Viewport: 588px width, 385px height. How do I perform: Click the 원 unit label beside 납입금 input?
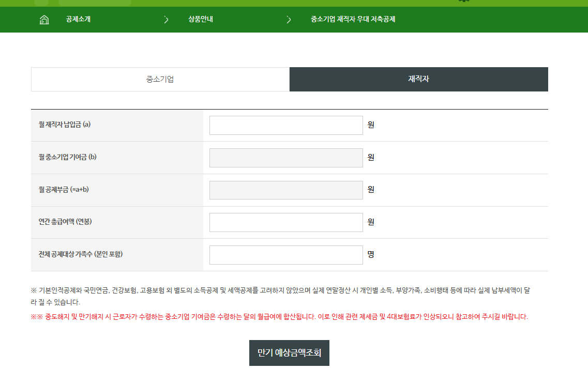(371, 125)
